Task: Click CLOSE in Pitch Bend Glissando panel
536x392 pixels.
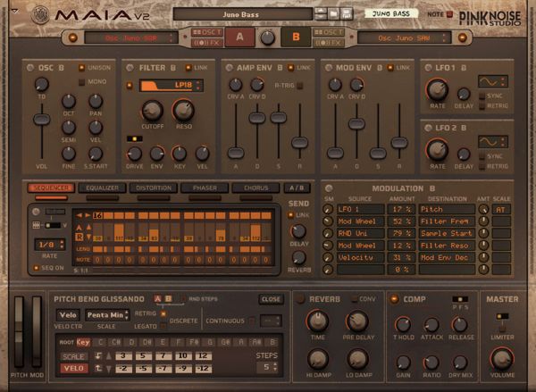Action: [271, 299]
